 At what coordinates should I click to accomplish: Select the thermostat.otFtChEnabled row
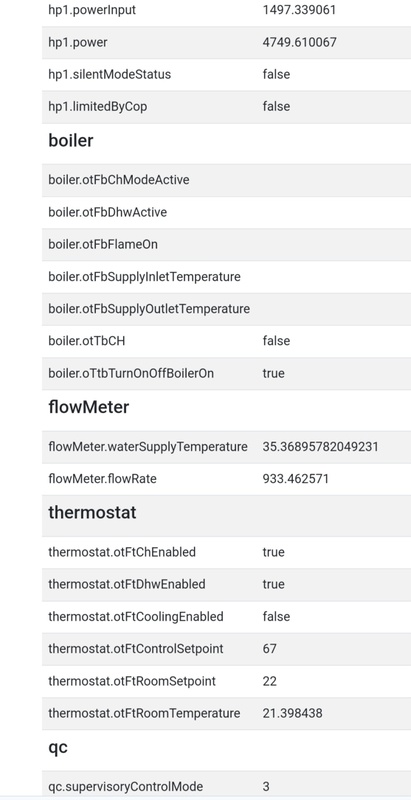[x=226, y=553]
